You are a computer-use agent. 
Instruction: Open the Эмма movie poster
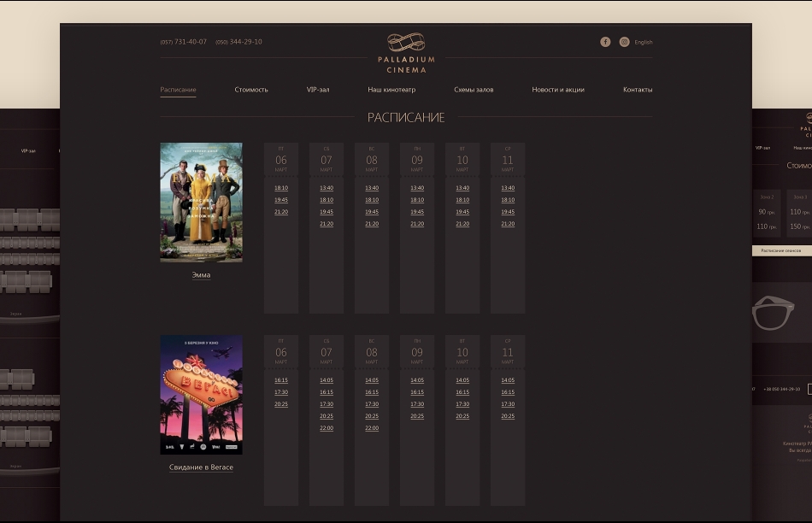[x=201, y=203]
